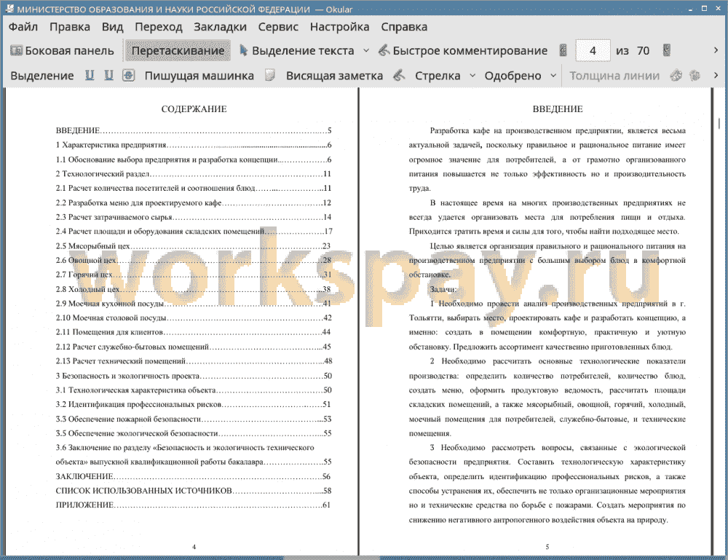Click the word 'Задачи:' on page 5

tap(443, 289)
